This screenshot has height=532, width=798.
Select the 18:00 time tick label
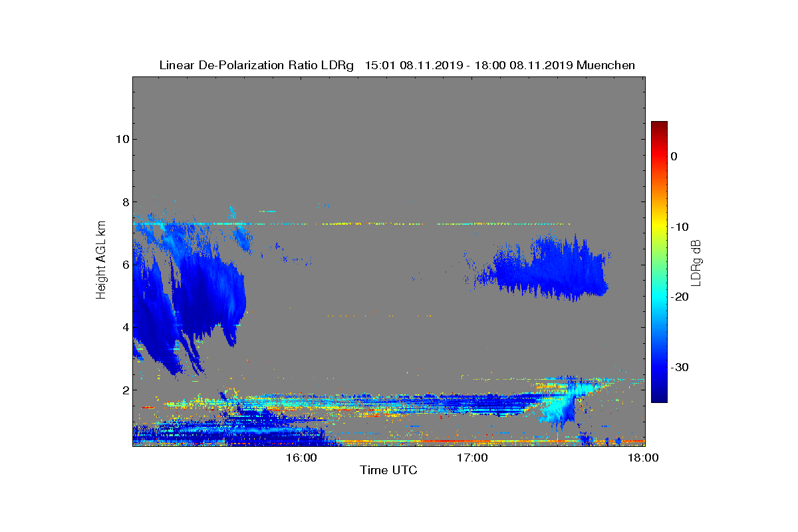coord(644,458)
